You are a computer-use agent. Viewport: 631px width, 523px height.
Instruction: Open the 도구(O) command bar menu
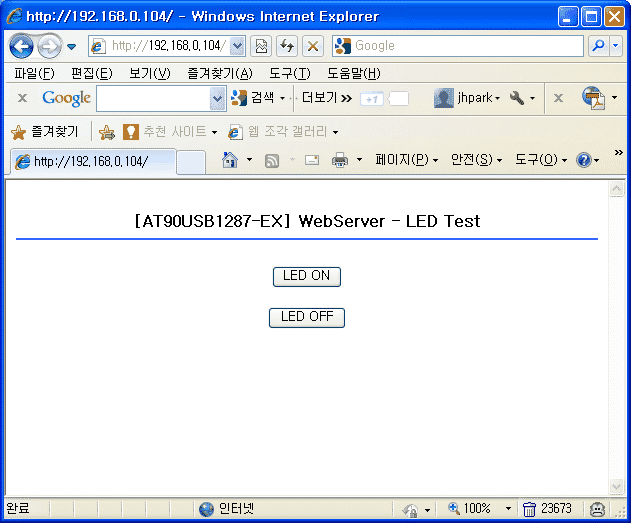coord(541,160)
